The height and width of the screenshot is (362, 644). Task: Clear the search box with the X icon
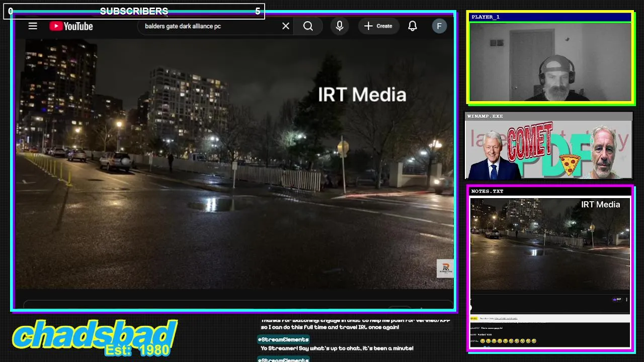(286, 26)
